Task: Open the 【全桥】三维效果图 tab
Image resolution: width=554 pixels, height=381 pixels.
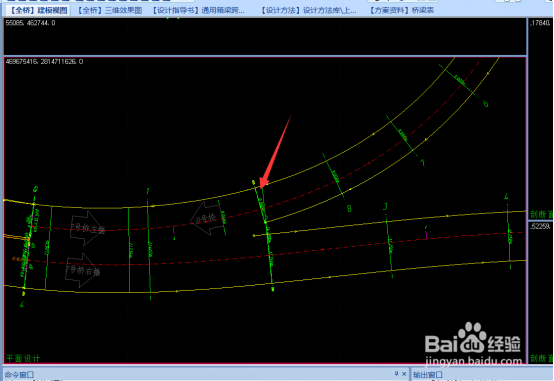Action: click(110, 10)
